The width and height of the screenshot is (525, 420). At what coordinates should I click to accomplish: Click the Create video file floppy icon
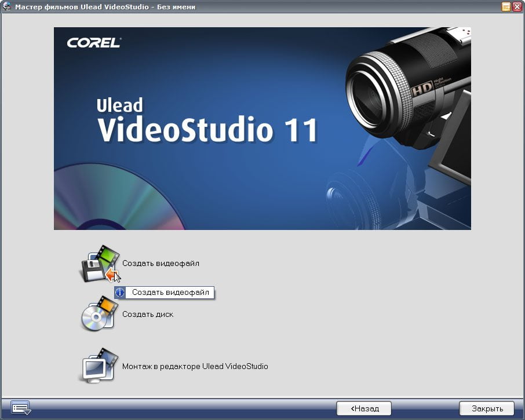(100, 264)
